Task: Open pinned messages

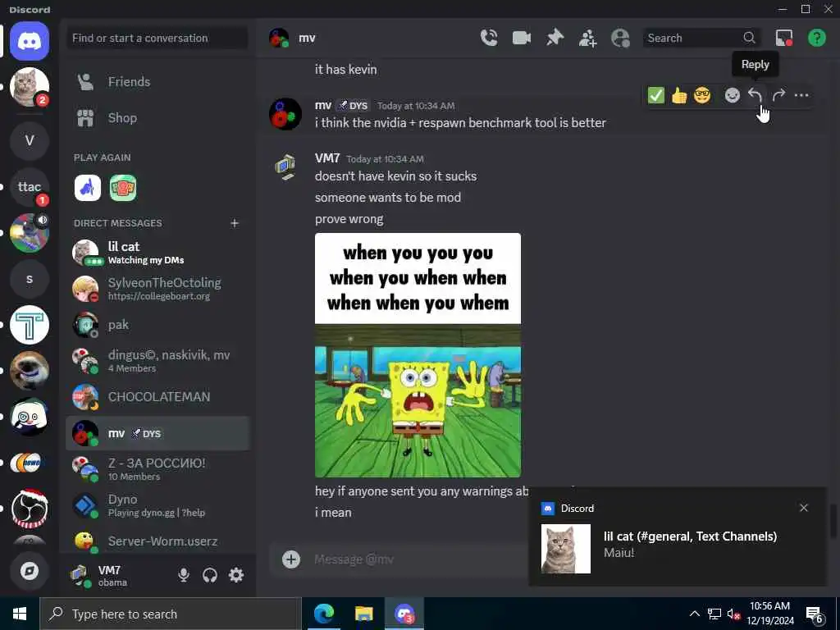Action: click(x=555, y=38)
